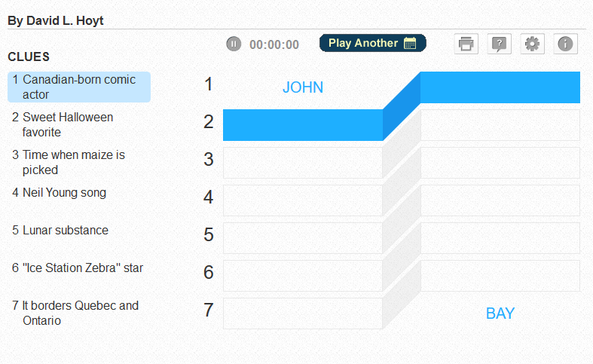Select clue 3 Time when maize is picked
Screen dimensions: 593x364
click(x=79, y=162)
